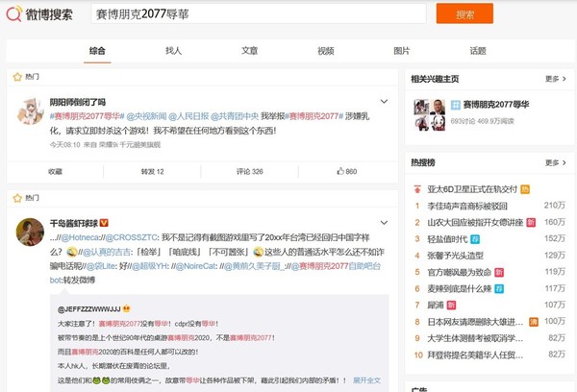Click the 693讨论 469.9万阅读 stats text
Screen dimensions: 577x392
482,121
